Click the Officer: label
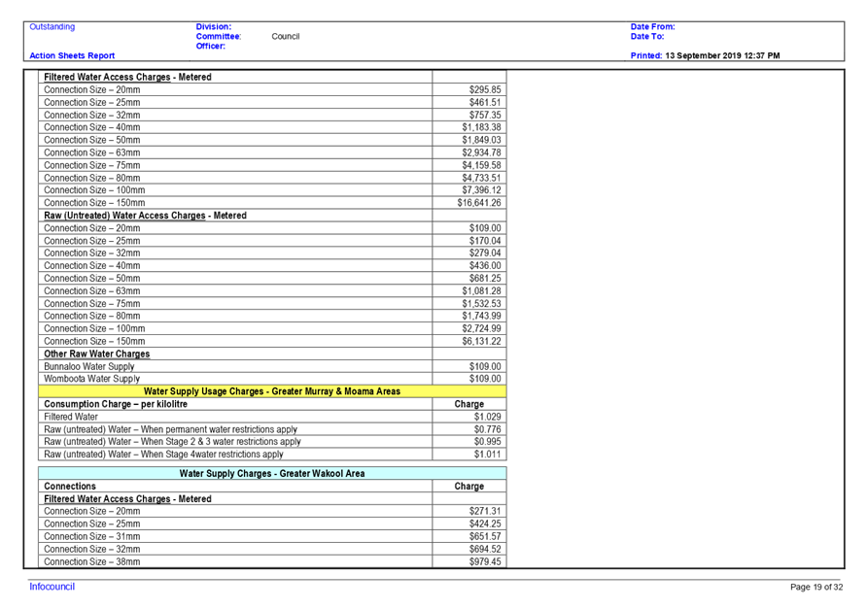868x608 pixels. (211, 46)
